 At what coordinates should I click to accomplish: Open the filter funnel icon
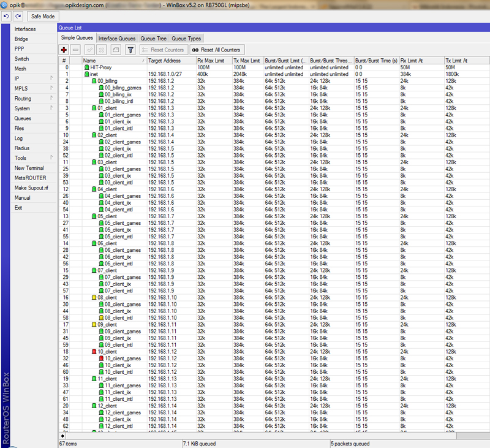[130, 50]
